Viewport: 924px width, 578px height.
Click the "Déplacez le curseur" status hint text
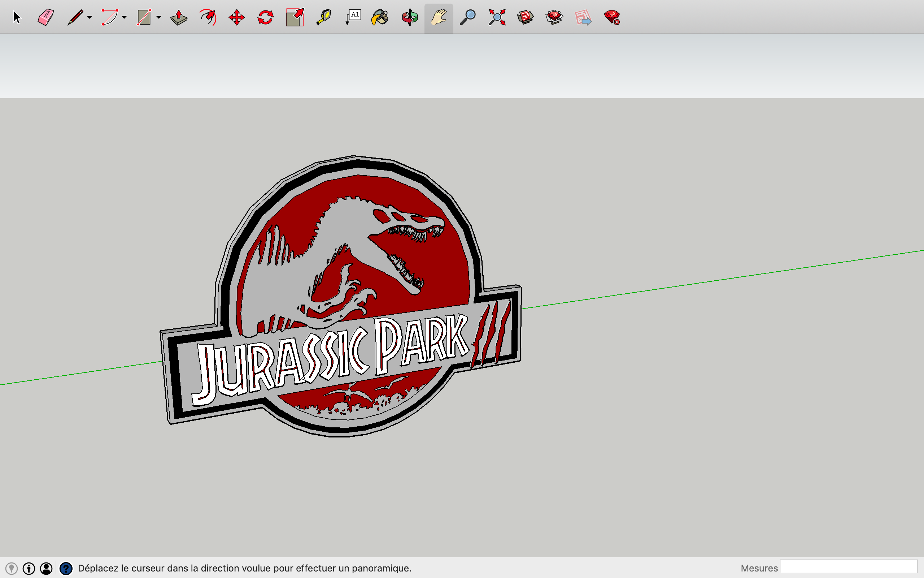pos(245,569)
